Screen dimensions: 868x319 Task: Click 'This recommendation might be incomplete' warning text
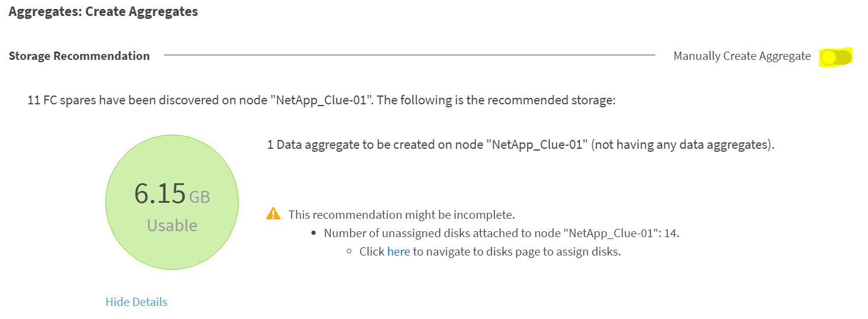(x=402, y=214)
